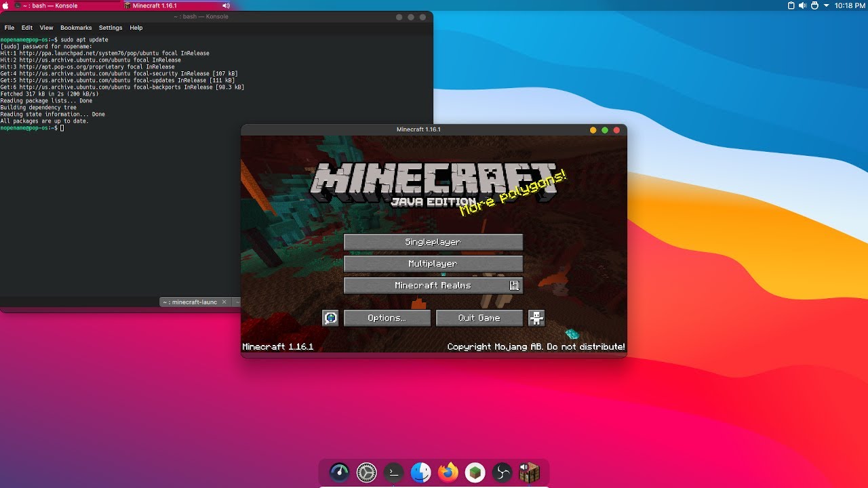
Task: Open Multiplayer in Minecraft menu
Action: pos(433,264)
